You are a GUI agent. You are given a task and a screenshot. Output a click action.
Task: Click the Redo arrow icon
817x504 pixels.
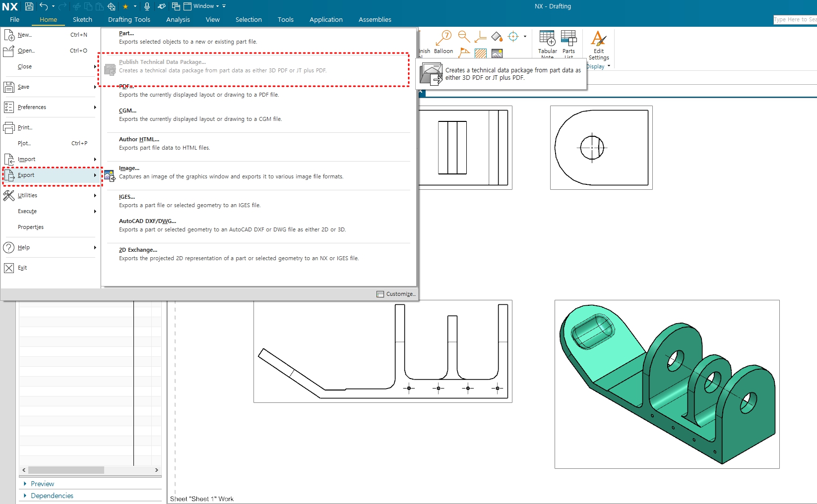[63, 6]
